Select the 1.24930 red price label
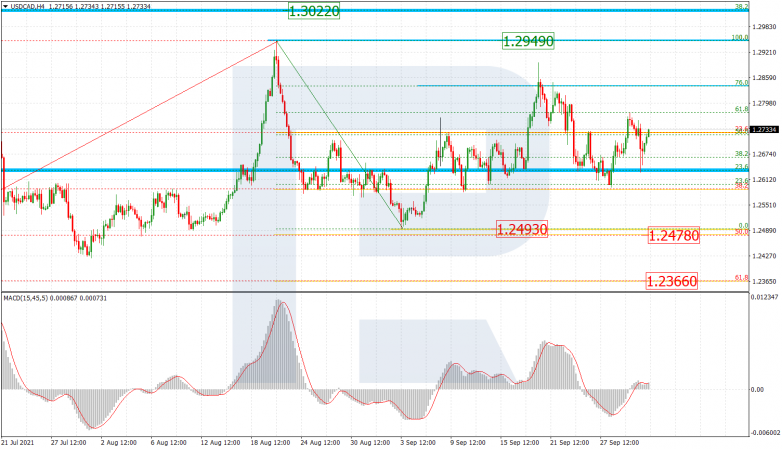Image resolution: width=782 pixels, height=449 pixels. [522, 229]
